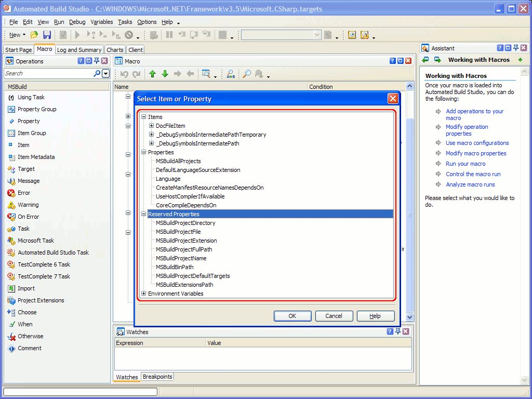Click the Save macro floppy icon
This screenshot has height=399, width=532.
[x=47, y=35]
